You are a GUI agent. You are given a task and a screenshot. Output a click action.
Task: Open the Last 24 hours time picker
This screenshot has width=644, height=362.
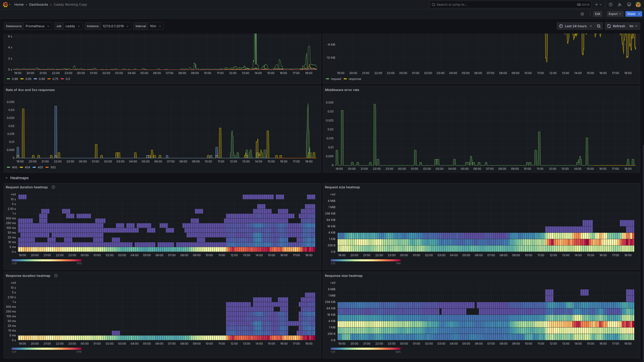pos(575,26)
